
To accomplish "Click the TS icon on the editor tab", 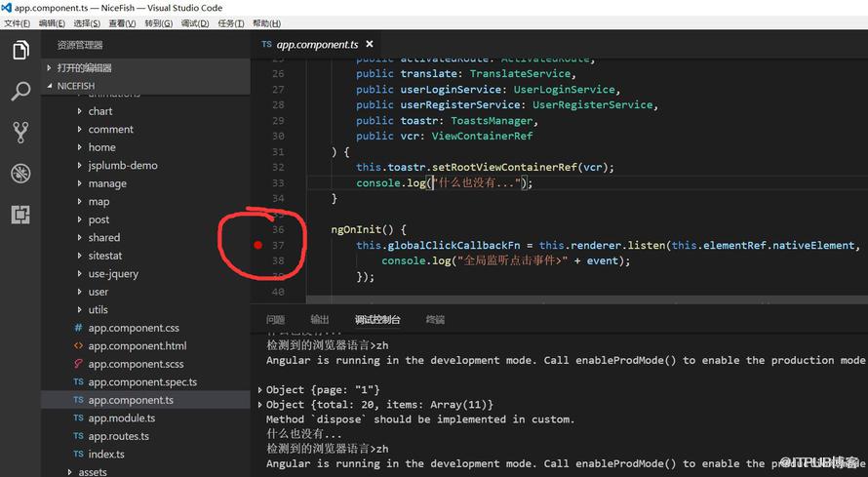I will 267,44.
